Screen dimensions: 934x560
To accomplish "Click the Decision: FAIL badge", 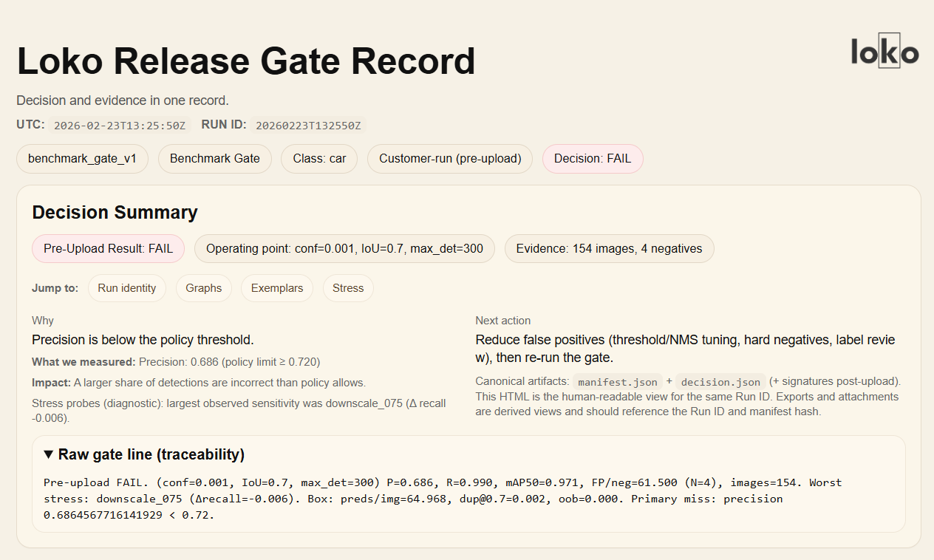I will 593,159.
